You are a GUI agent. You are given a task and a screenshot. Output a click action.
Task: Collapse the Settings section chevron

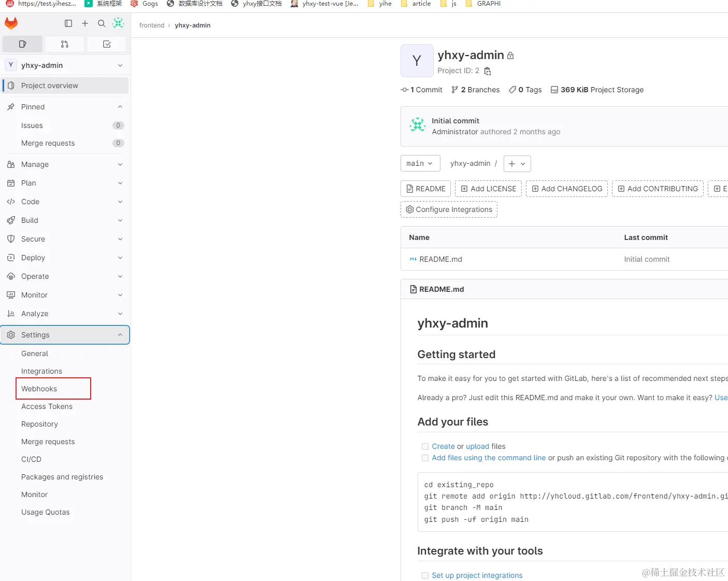120,335
